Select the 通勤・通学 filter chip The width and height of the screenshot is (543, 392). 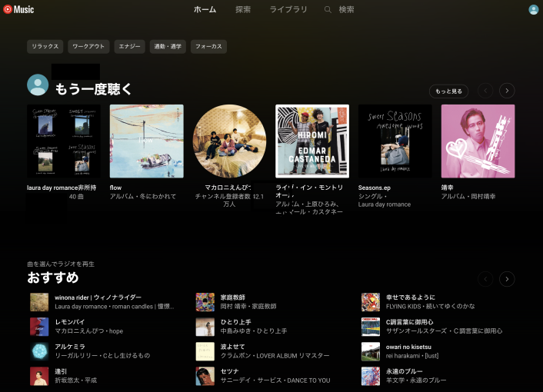pyautogui.click(x=167, y=47)
